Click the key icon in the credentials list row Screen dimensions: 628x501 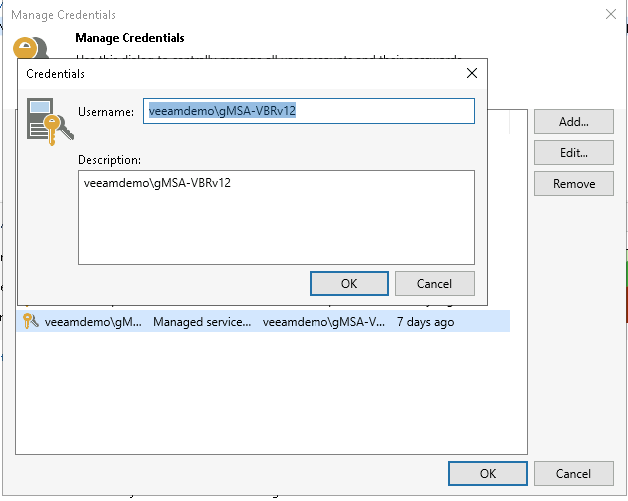[x=30, y=322]
